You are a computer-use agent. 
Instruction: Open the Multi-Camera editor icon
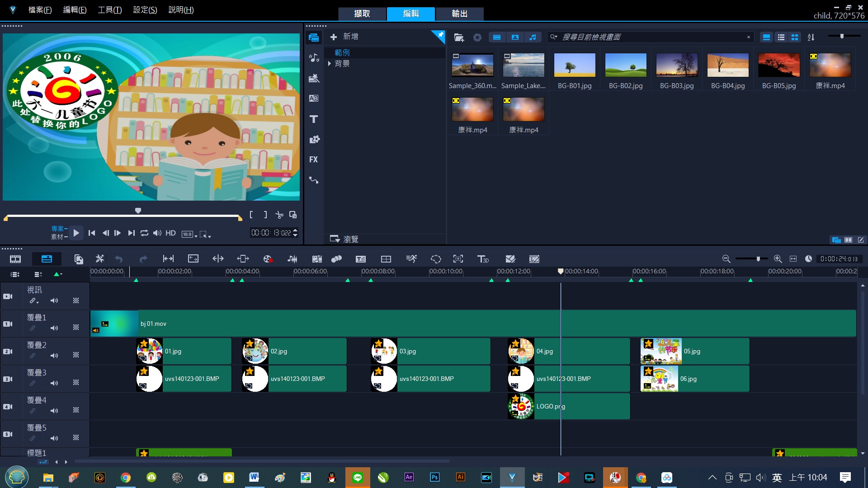click(386, 259)
